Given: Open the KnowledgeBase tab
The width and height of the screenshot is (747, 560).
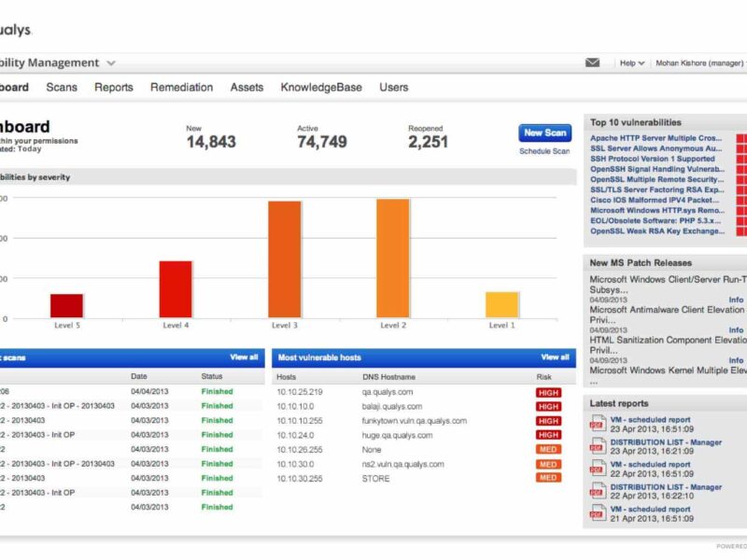Looking at the screenshot, I should (x=321, y=87).
